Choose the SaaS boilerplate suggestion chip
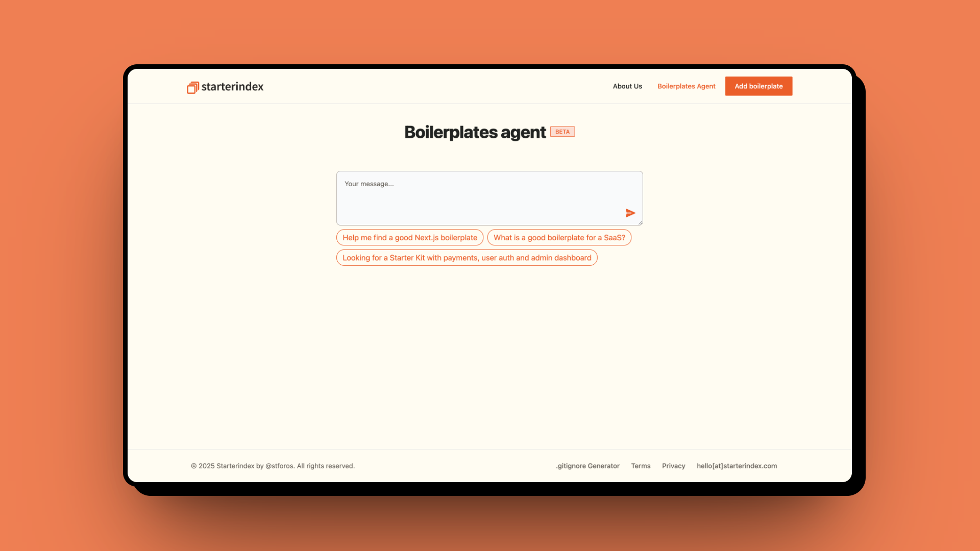The width and height of the screenshot is (980, 551). tap(559, 237)
